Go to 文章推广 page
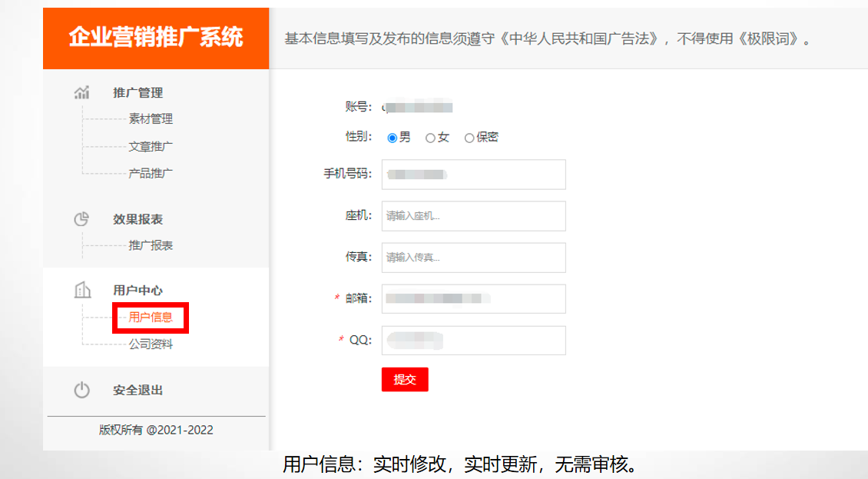Image resolution: width=868 pixels, height=479 pixels. point(151,146)
